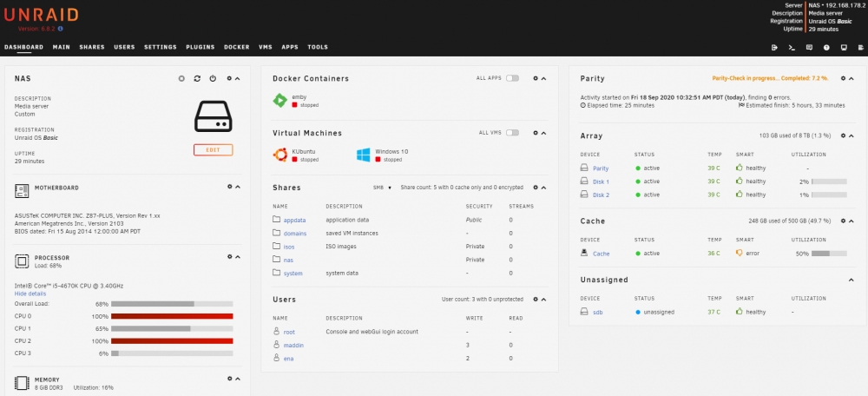The width and height of the screenshot is (868, 396).
Task: Collapse the Cache section chevron
Action: (852, 221)
